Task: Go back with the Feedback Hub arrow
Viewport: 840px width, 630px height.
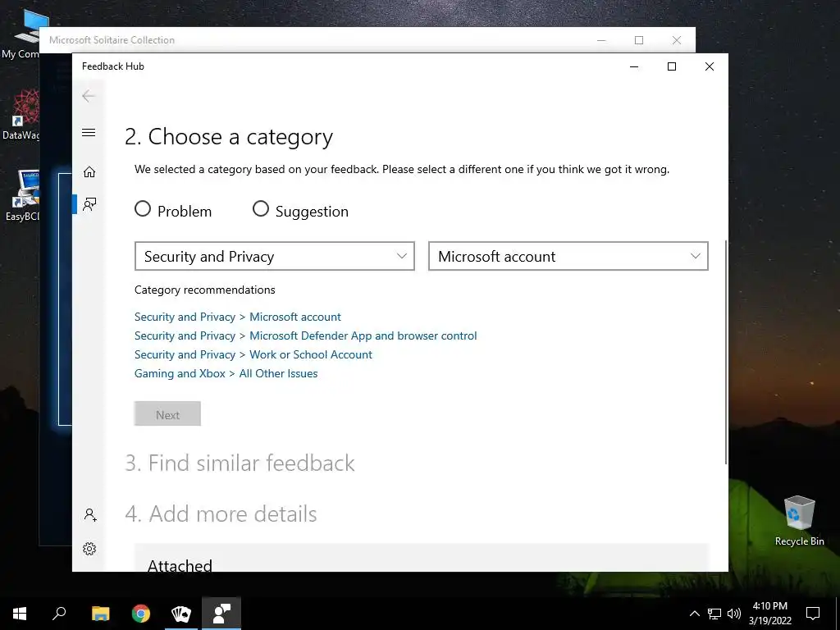Action: pos(89,96)
